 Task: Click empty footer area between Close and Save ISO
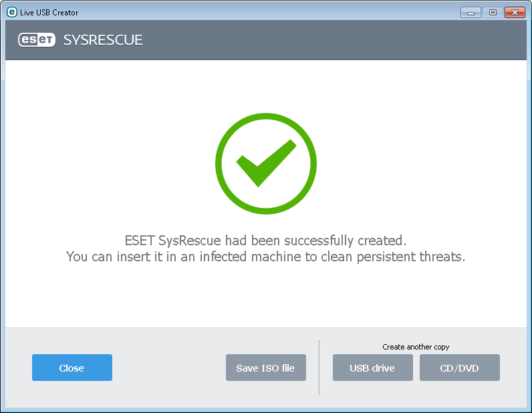click(168, 368)
